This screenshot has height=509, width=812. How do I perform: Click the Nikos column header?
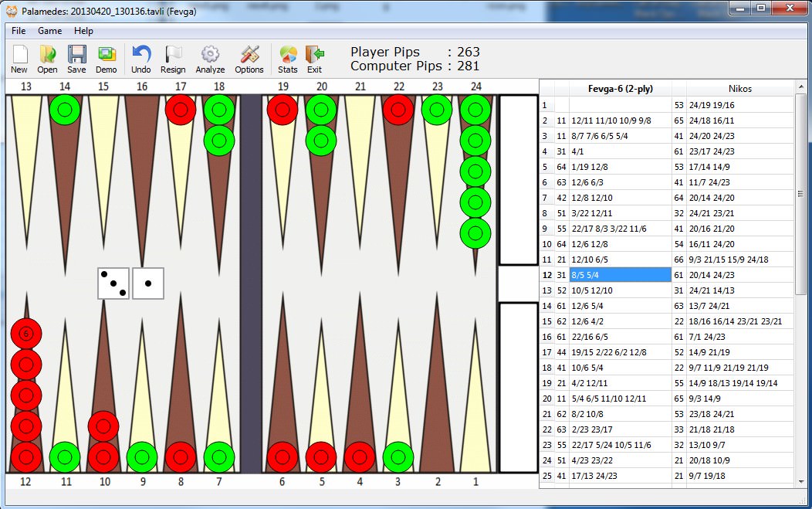tap(739, 88)
